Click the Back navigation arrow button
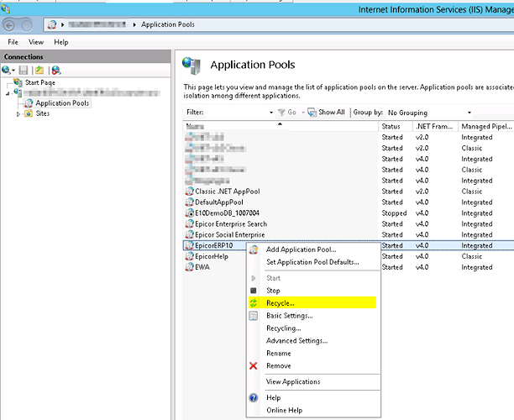The height and width of the screenshot is (420, 514). 9,25
